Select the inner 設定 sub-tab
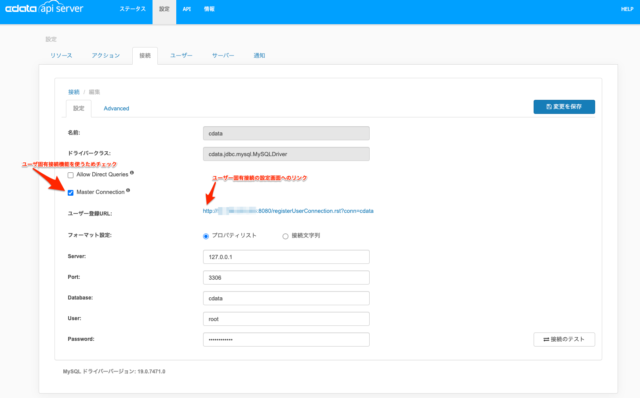 click(x=79, y=108)
